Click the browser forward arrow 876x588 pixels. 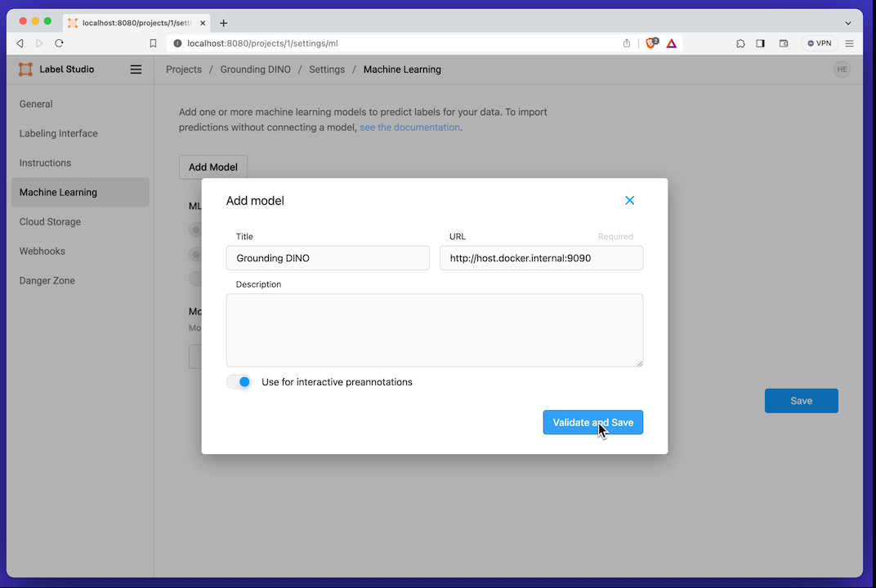tap(39, 43)
